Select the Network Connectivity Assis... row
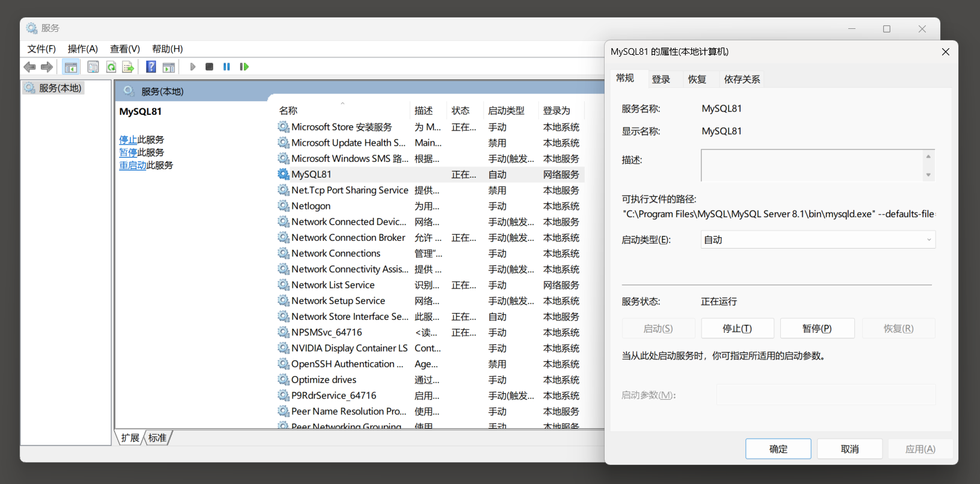 pyautogui.click(x=430, y=269)
